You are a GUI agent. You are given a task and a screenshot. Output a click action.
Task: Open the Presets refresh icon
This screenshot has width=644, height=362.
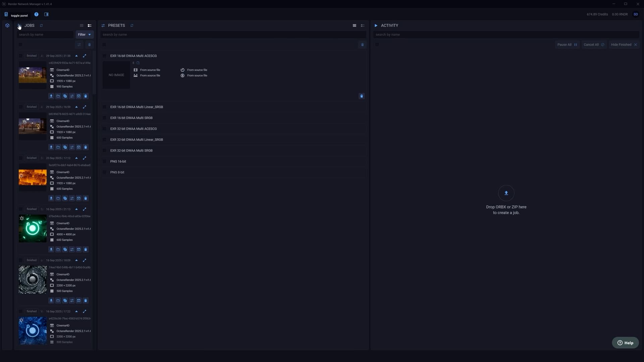[x=131, y=25]
